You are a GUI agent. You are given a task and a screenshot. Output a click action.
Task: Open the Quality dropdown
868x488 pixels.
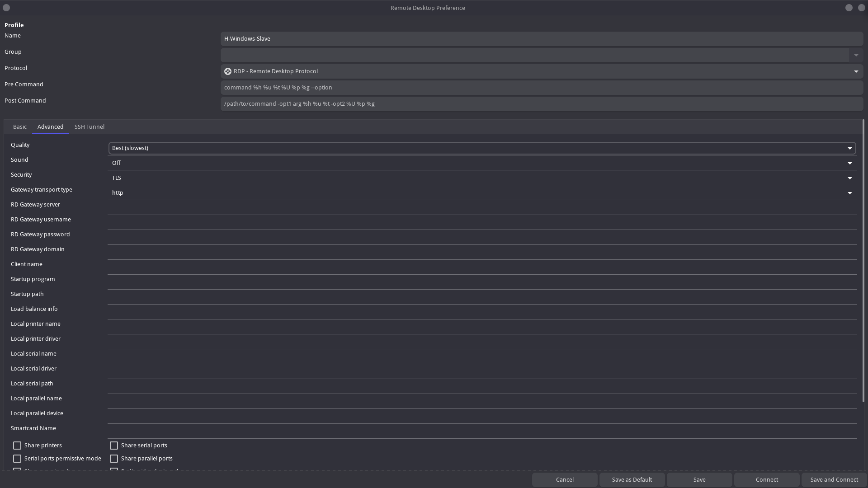click(x=849, y=148)
